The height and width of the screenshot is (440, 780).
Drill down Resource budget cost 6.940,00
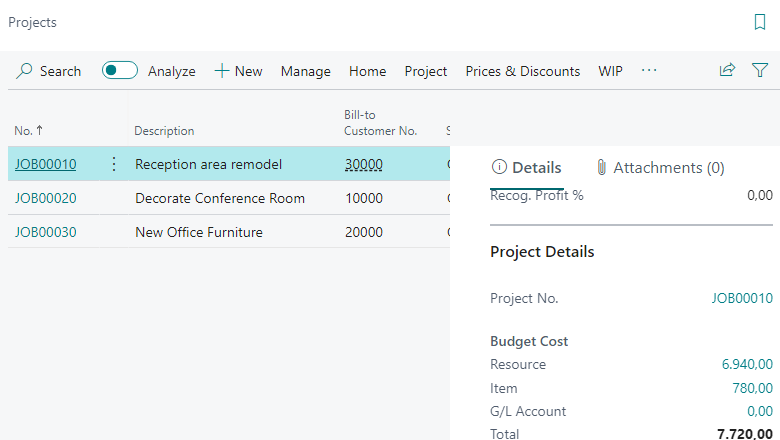click(x=747, y=364)
